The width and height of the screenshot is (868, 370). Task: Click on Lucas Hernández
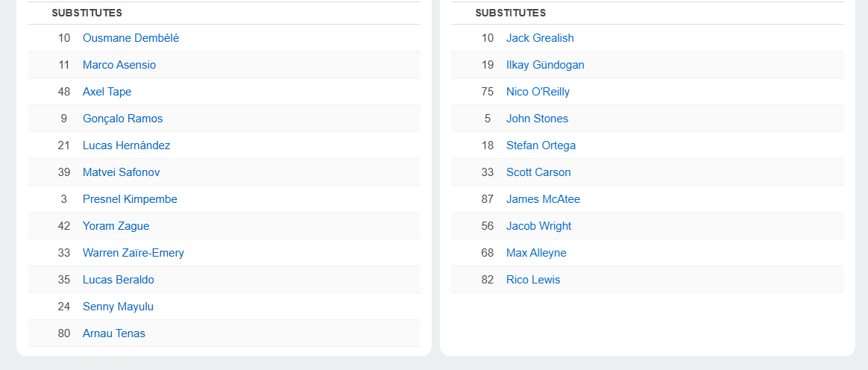click(x=126, y=145)
